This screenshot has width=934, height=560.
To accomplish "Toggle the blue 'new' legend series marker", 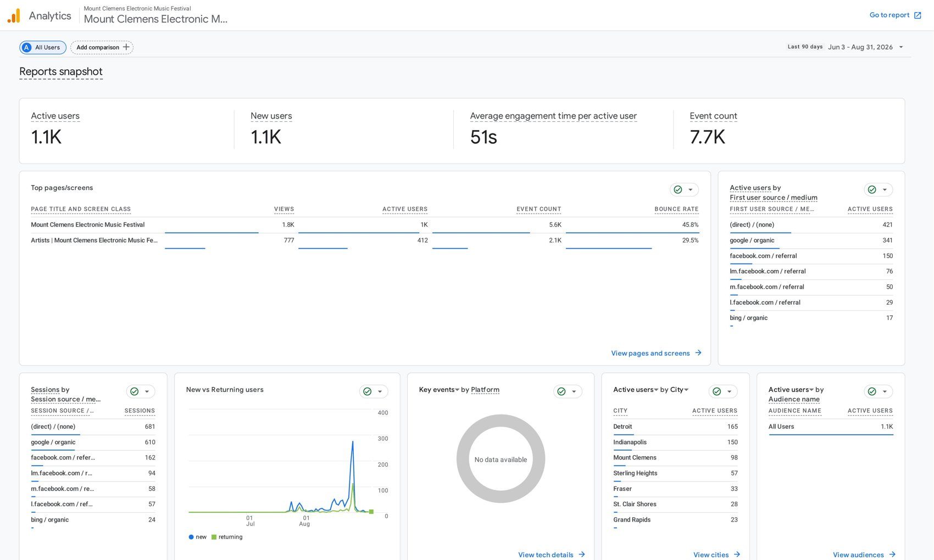I will (191, 537).
